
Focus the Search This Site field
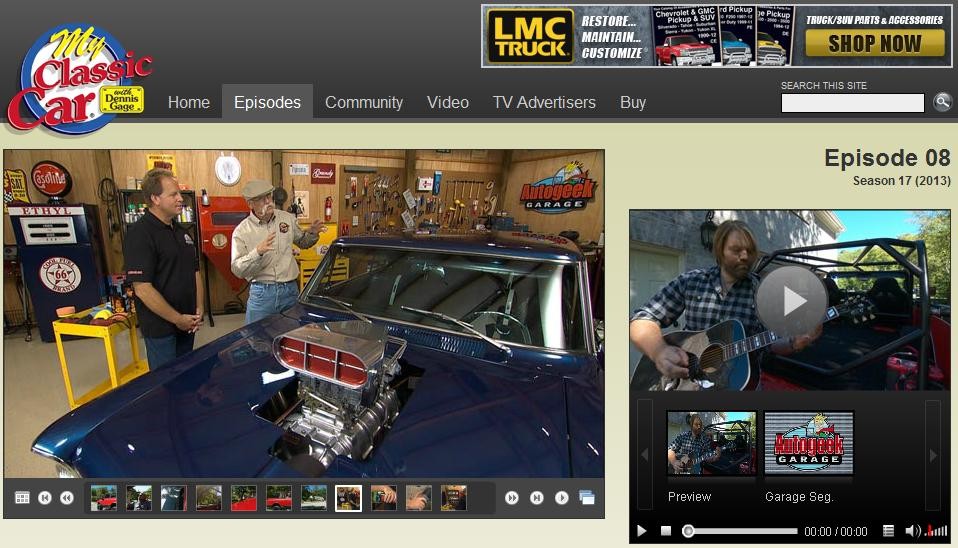coord(852,103)
